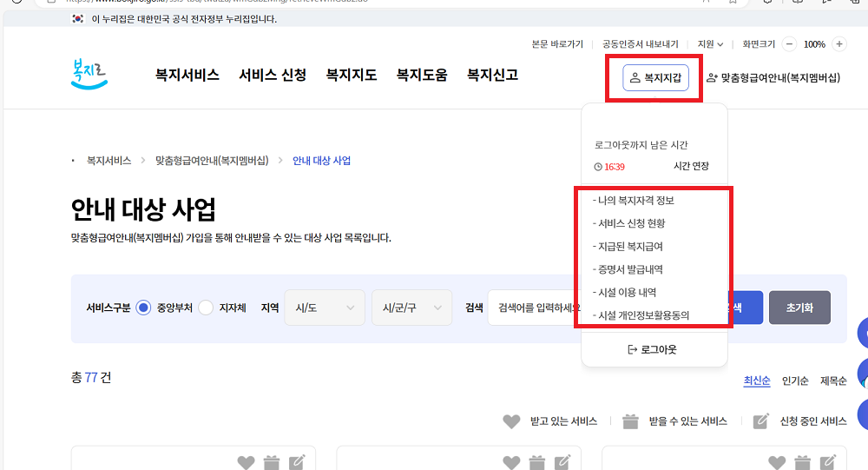Open 서비스 신청 현황 menu entry
This screenshot has width=868, height=470.
tap(628, 223)
